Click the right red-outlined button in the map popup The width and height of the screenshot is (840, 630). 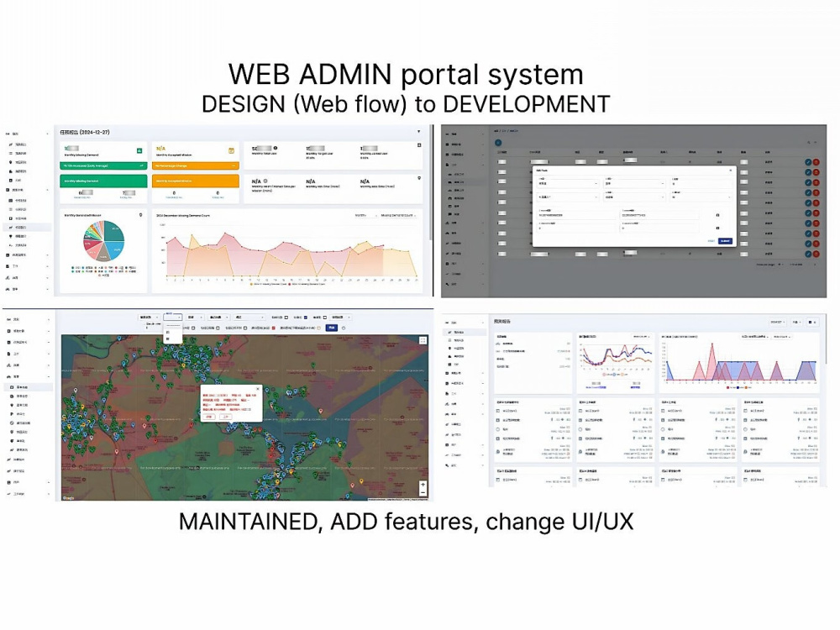click(x=225, y=417)
